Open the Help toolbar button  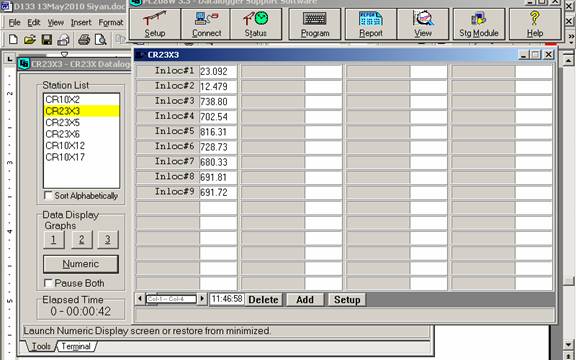click(535, 24)
